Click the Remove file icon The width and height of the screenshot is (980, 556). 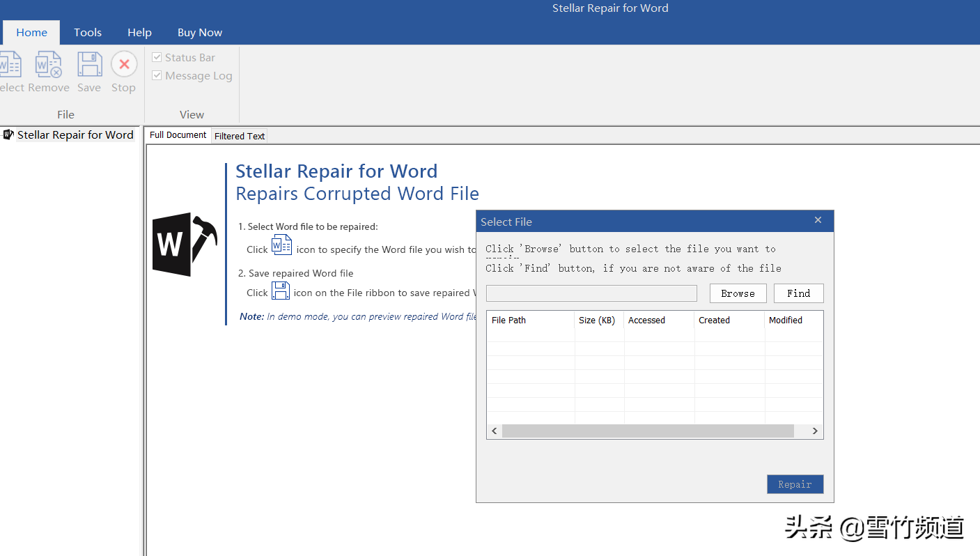[49, 65]
